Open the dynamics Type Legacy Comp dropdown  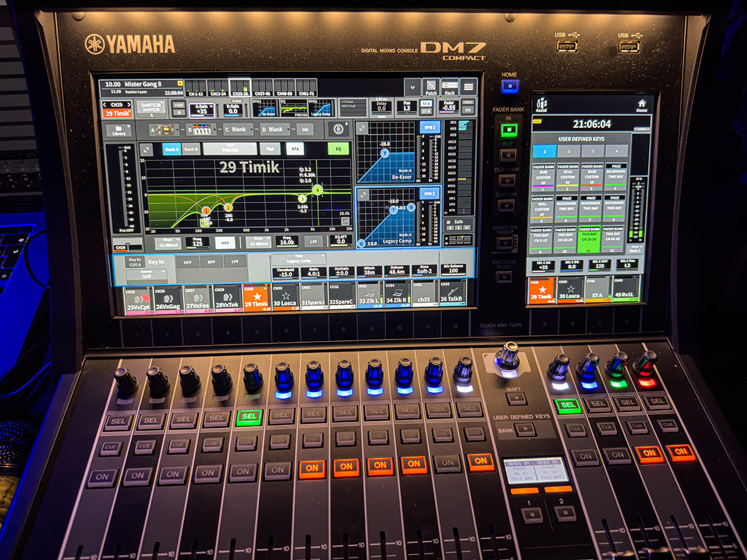pyautogui.click(x=299, y=259)
